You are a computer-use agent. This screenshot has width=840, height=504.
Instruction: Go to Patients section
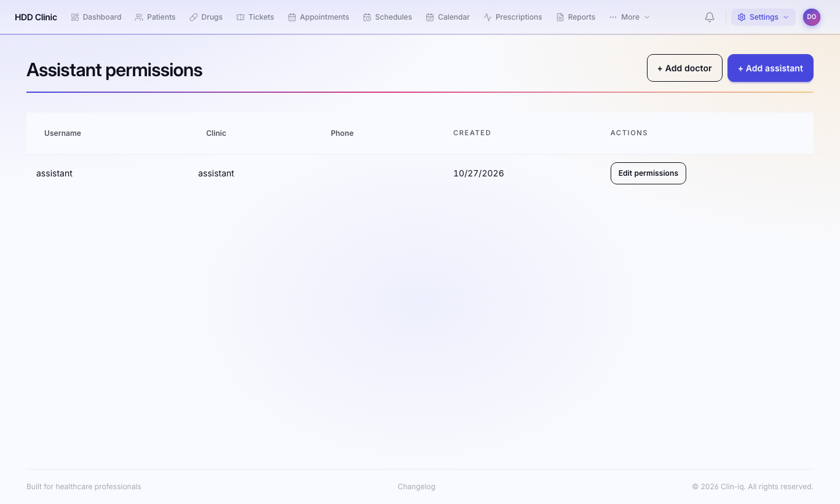[155, 17]
